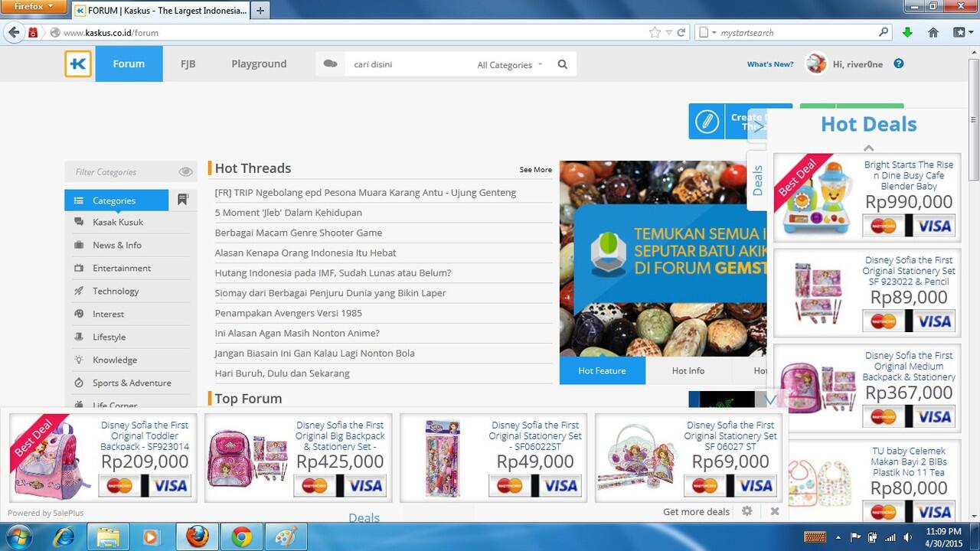Collapse Hot Deals panel with up chevron
The image size is (980, 551).
pos(868,148)
